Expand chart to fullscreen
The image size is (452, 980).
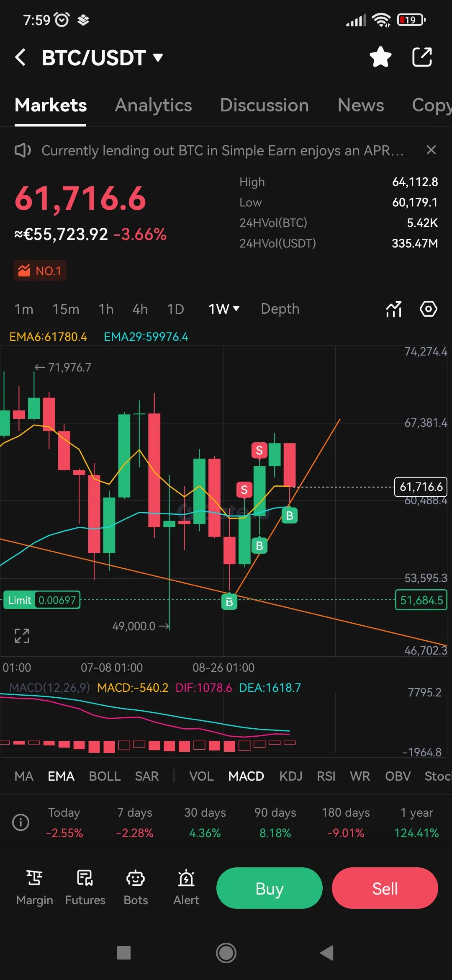tap(22, 636)
